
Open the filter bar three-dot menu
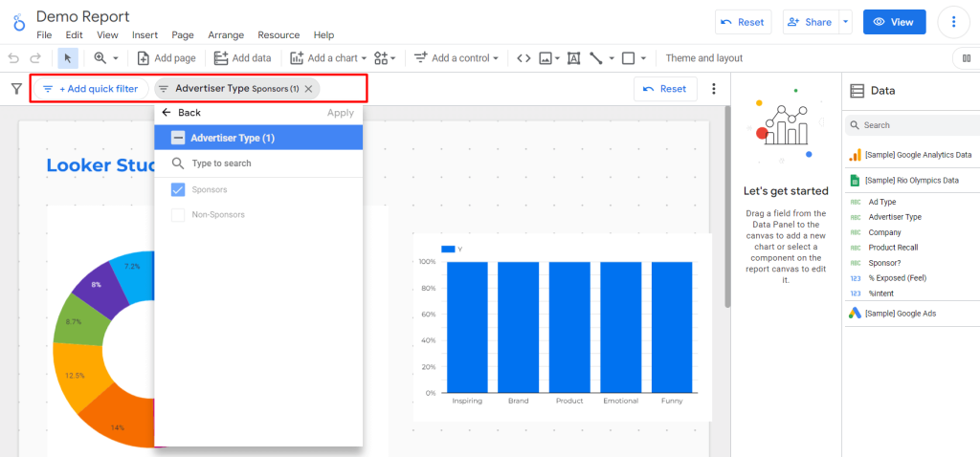[714, 89]
